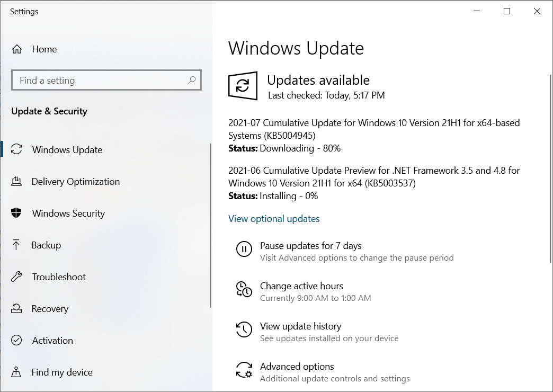553x392 pixels.
Task: Click the clock icon for Change active hours
Action: coord(244,290)
